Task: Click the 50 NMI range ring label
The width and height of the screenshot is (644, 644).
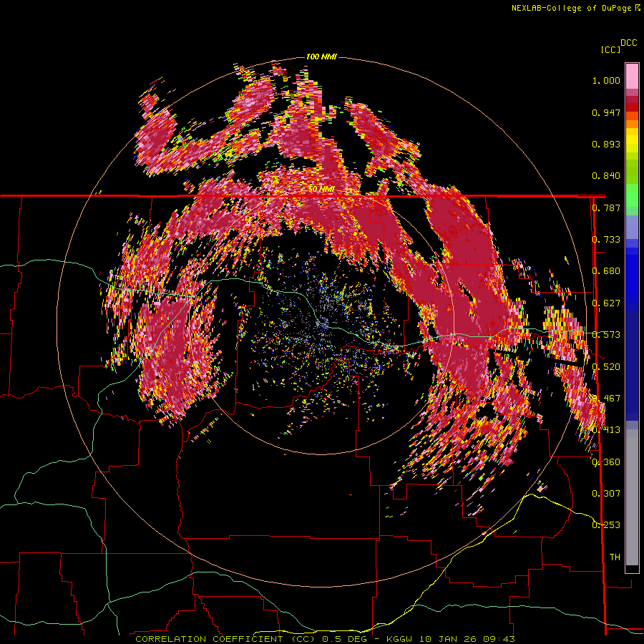Action: (x=321, y=190)
